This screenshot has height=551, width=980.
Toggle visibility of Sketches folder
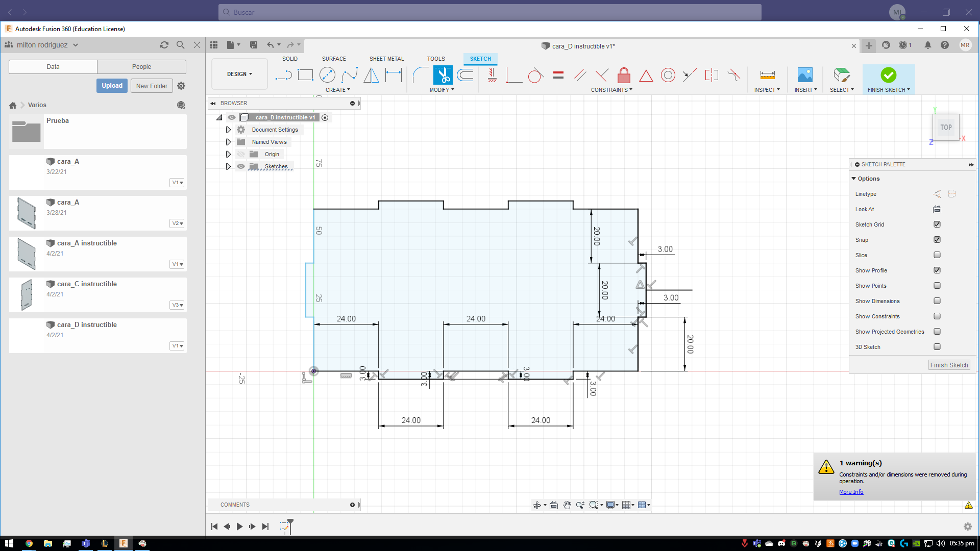[x=241, y=166]
